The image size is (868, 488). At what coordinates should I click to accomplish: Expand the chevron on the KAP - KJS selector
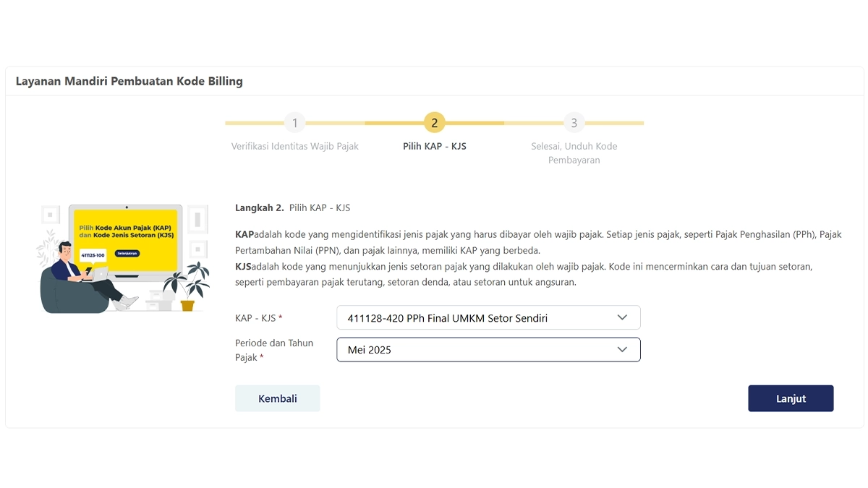coord(622,317)
